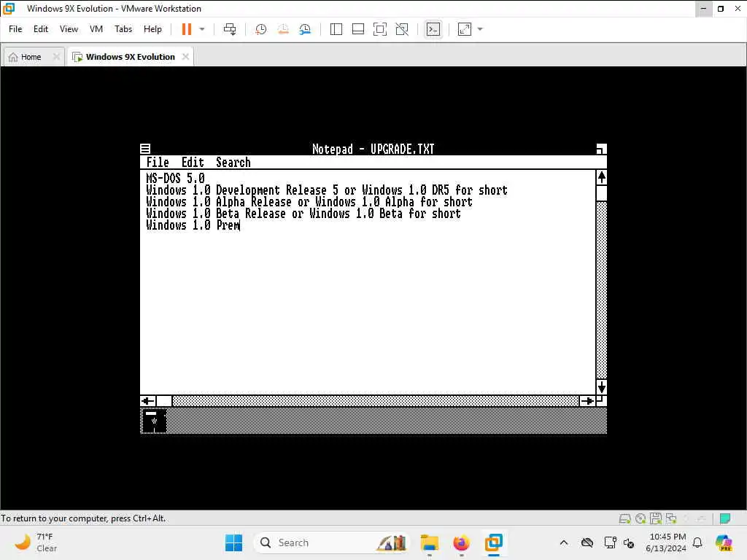Screen dimensions: 747x560
Task: Click the cloud sync tray icon
Action: [x=587, y=542]
